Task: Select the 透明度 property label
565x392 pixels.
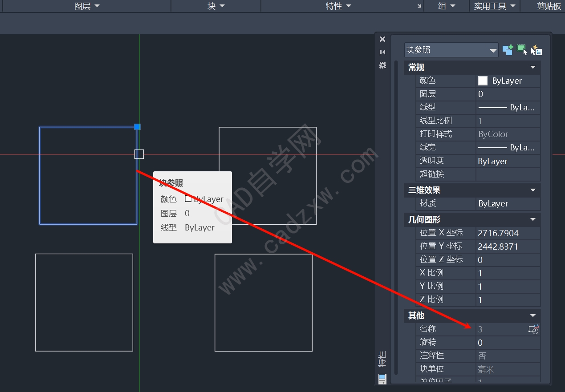Action: click(431, 161)
